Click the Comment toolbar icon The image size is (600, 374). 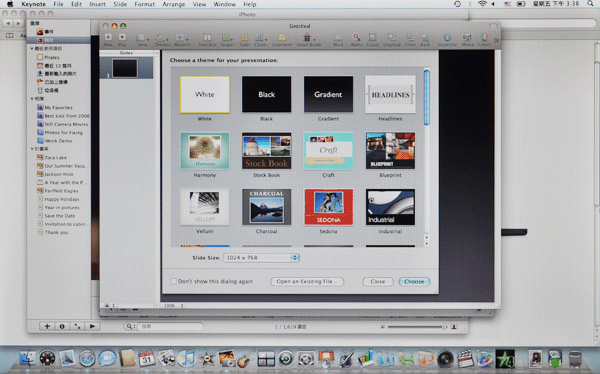tap(282, 38)
